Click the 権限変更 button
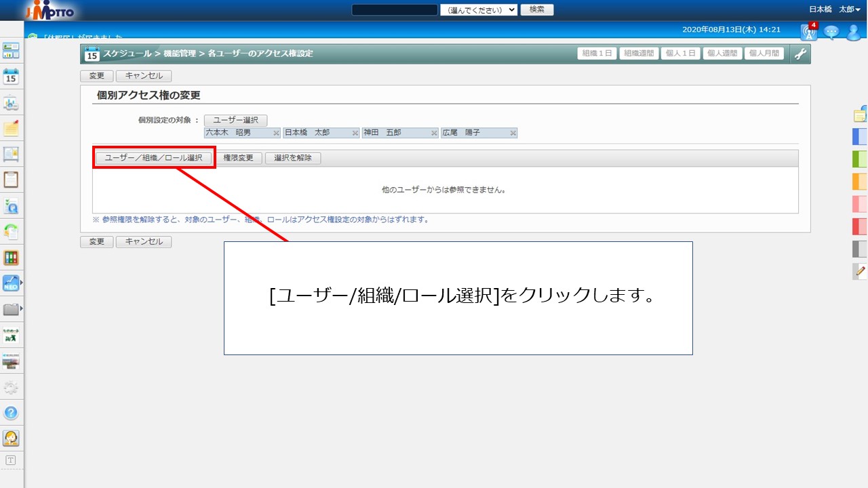Image resolution: width=868 pixels, height=488 pixels. pyautogui.click(x=239, y=158)
